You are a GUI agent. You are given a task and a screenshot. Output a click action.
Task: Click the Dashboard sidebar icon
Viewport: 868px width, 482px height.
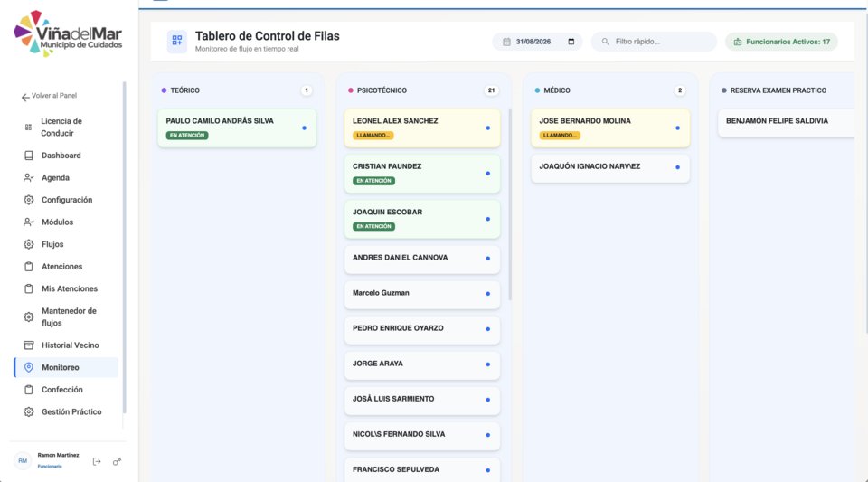(29, 156)
